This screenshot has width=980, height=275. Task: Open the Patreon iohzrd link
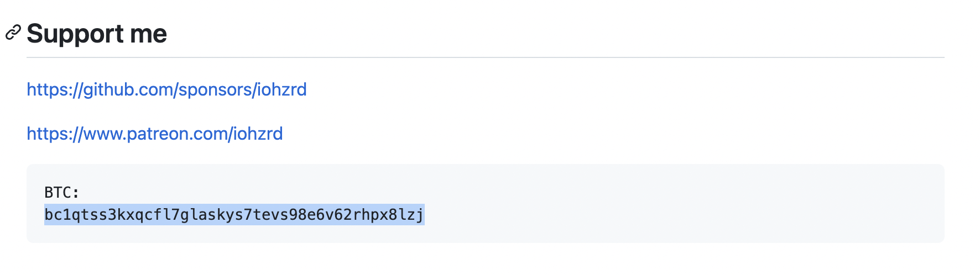pos(155,134)
